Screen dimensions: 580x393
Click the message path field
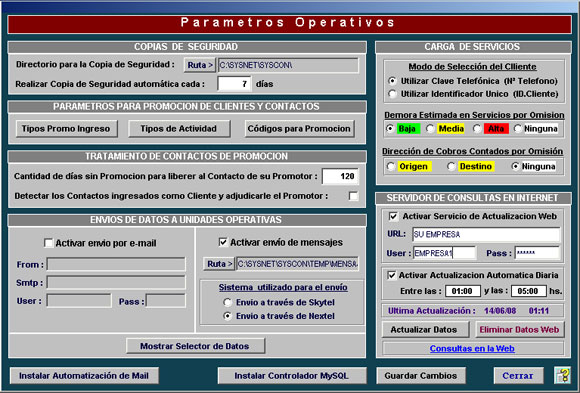[297, 264]
